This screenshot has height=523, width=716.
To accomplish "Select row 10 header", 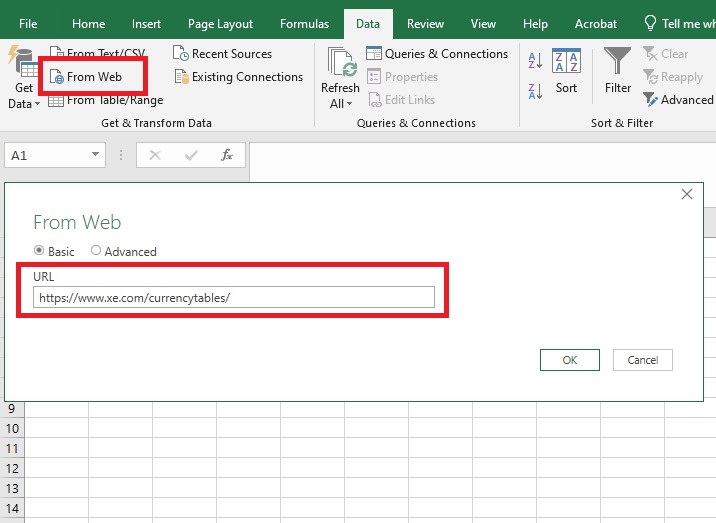I will click(x=12, y=428).
